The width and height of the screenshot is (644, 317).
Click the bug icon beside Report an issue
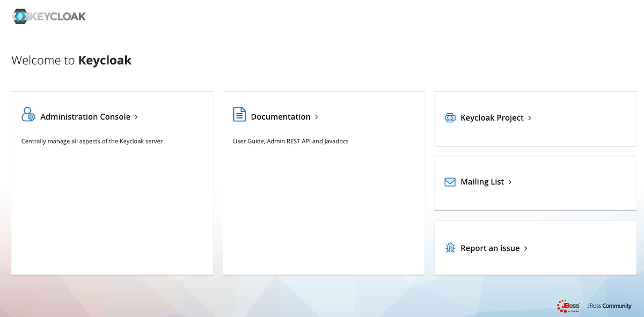click(449, 248)
